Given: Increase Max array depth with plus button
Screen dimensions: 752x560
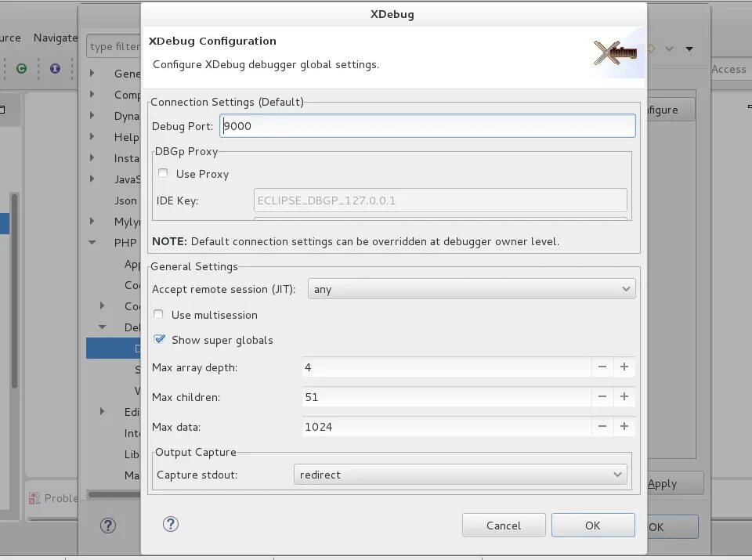Looking at the screenshot, I should [624, 367].
